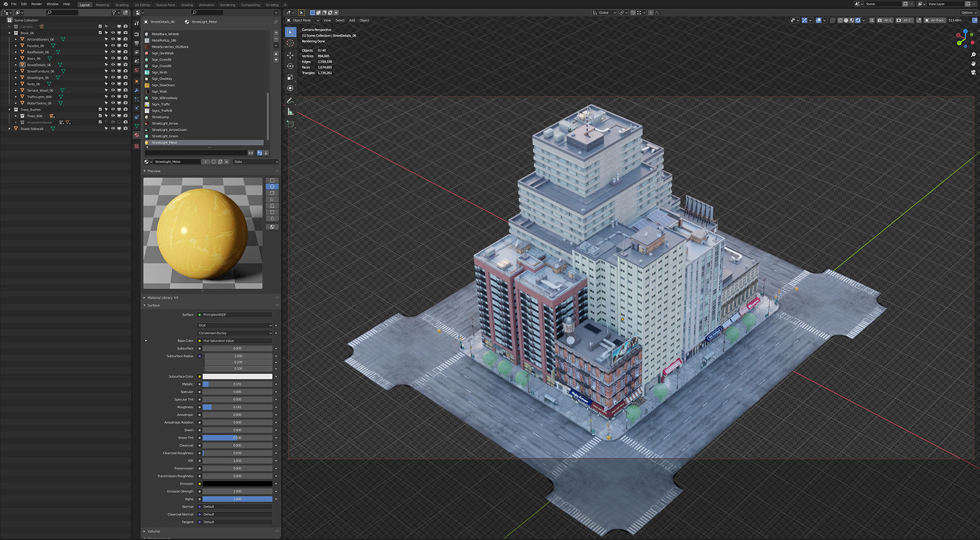Toggle visibility eye of Facades_06
The image size is (980, 540).
(113, 45)
